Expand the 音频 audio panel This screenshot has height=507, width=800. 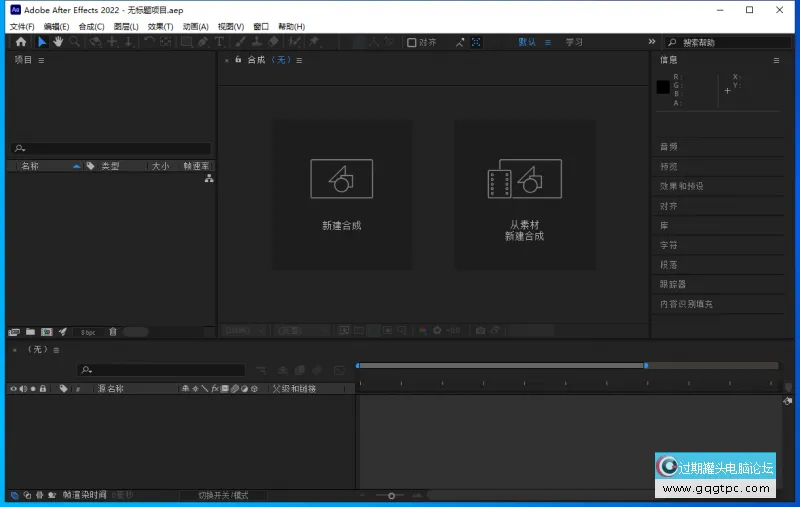[x=669, y=147]
